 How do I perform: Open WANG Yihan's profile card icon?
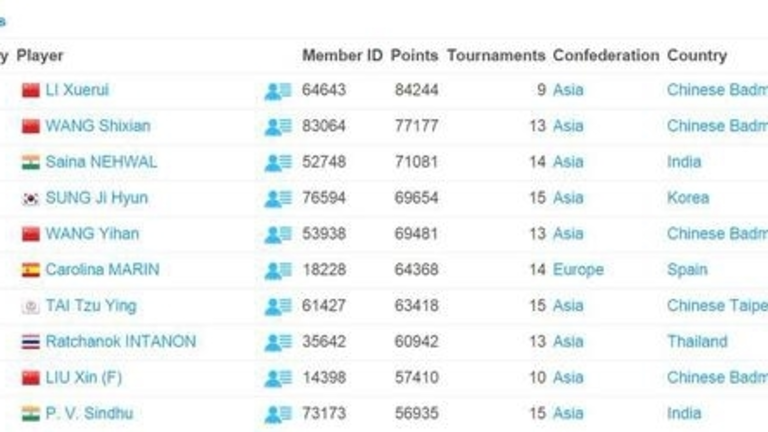[x=277, y=235]
